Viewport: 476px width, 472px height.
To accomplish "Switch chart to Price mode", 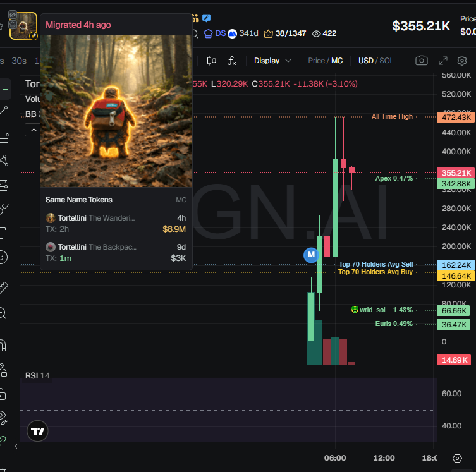I will (316, 61).
